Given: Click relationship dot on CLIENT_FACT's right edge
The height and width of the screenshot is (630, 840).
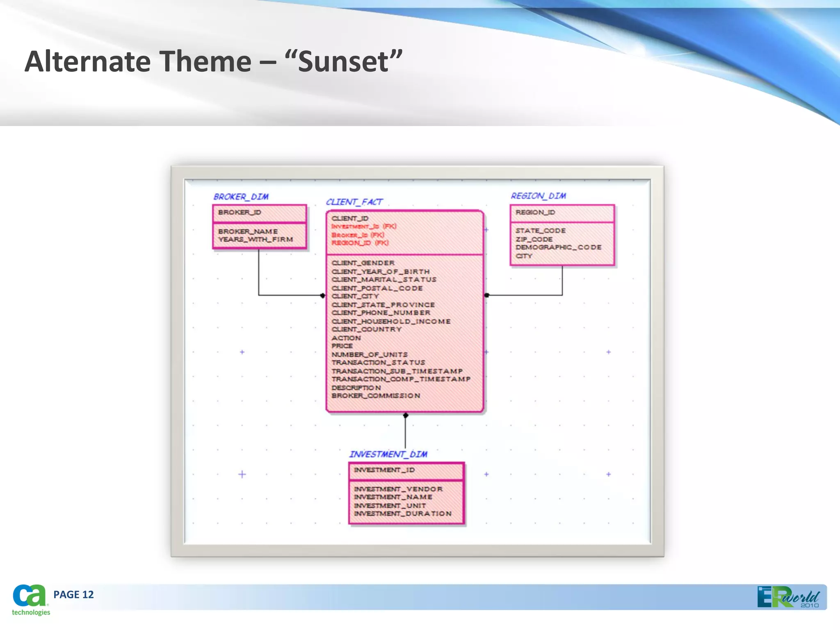Looking at the screenshot, I should point(487,295).
